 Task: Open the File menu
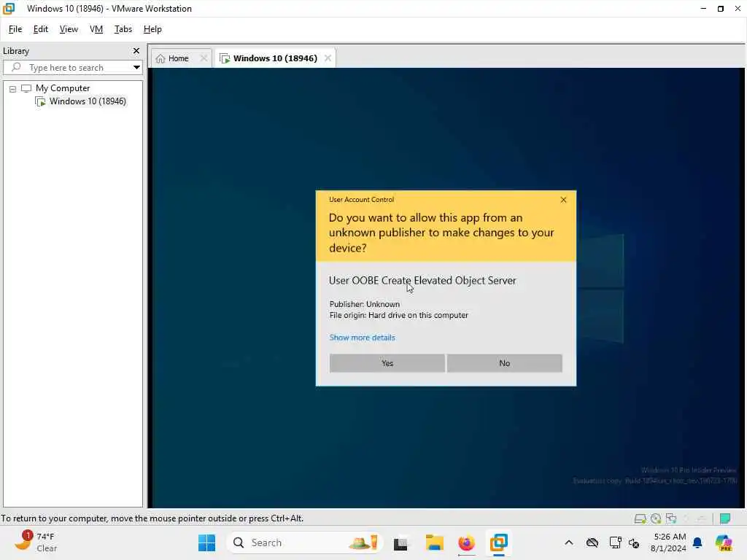coord(15,29)
